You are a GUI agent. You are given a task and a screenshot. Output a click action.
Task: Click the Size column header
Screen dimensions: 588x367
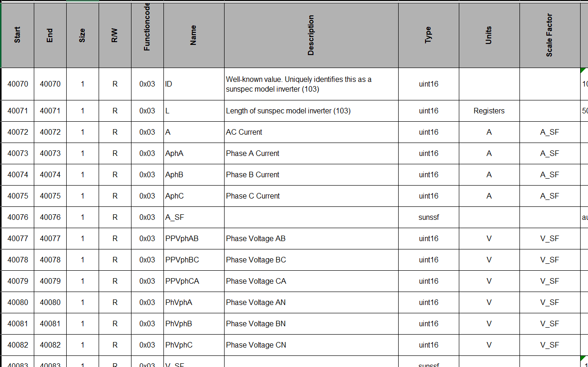pos(82,35)
